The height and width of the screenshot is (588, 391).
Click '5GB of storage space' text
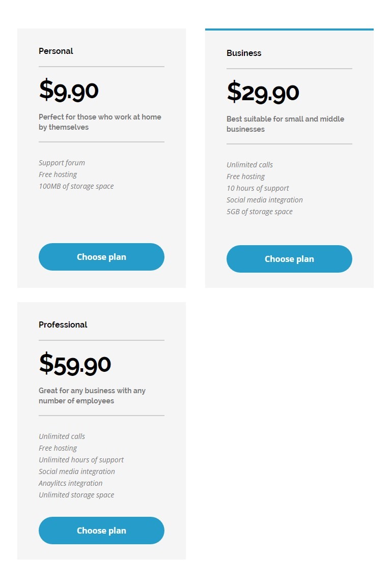click(x=260, y=212)
